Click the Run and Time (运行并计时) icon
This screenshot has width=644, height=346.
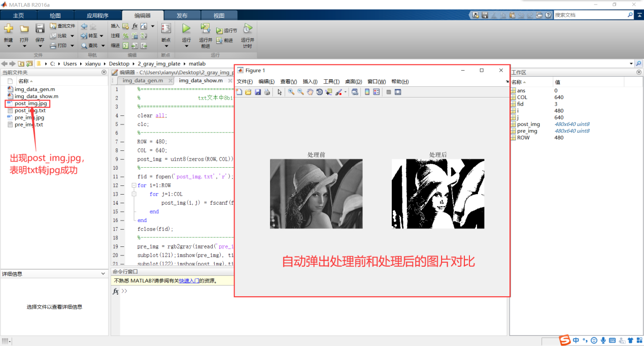pyautogui.click(x=247, y=28)
